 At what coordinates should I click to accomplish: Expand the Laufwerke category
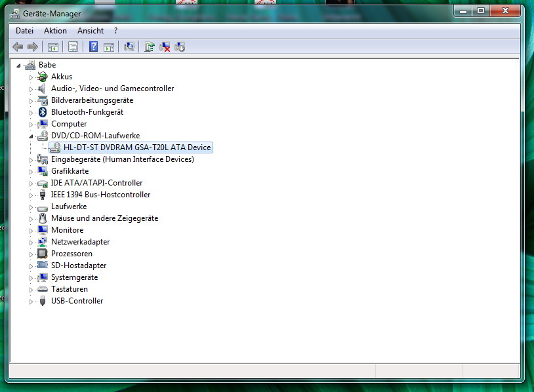point(31,207)
